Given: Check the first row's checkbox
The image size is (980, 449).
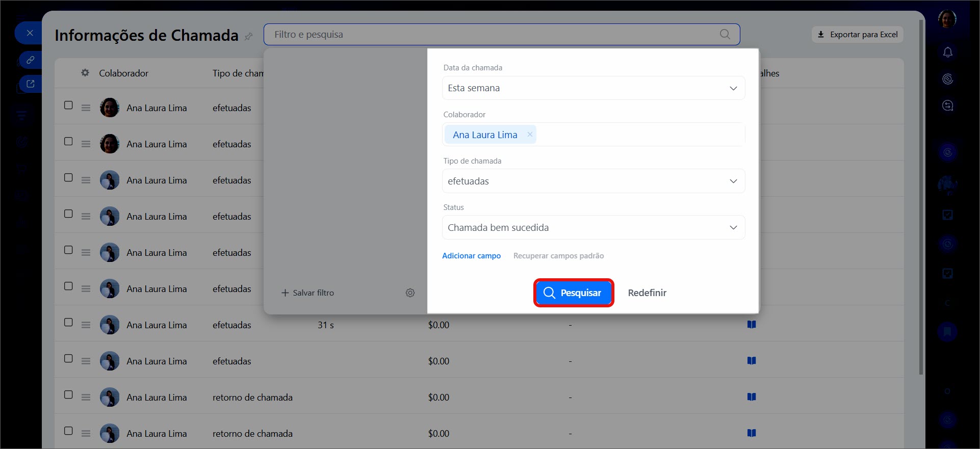Looking at the screenshot, I should [68, 105].
